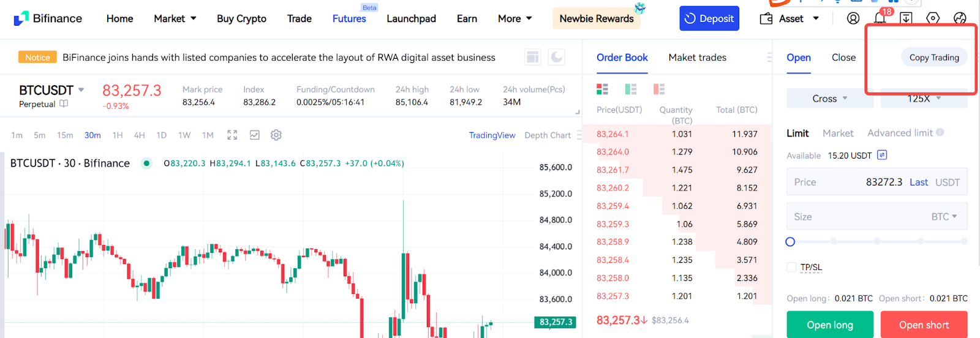The height and width of the screenshot is (338, 980).
Task: Open the user profile account icon
Action: [853, 18]
